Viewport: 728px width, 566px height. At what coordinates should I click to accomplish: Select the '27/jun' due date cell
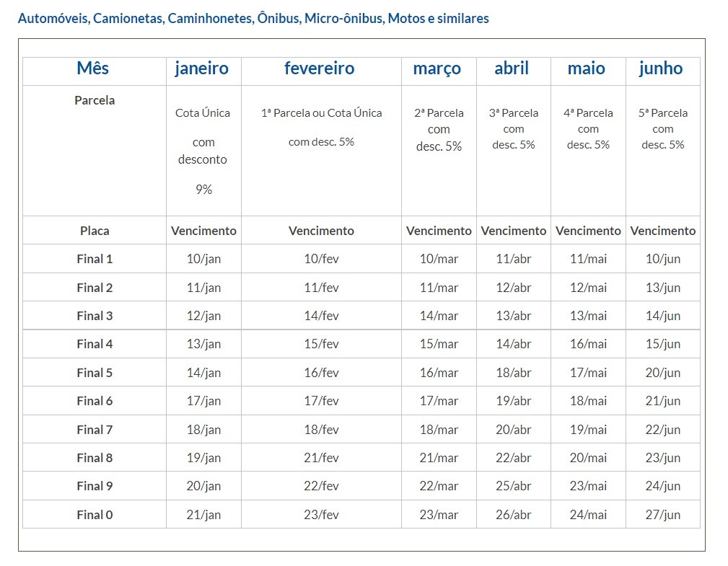pos(663,515)
